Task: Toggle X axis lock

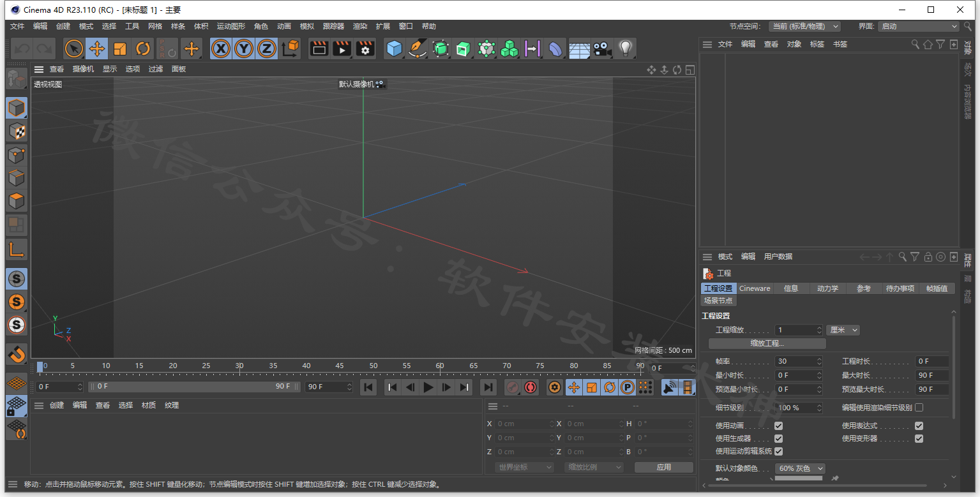Action: 221,48
